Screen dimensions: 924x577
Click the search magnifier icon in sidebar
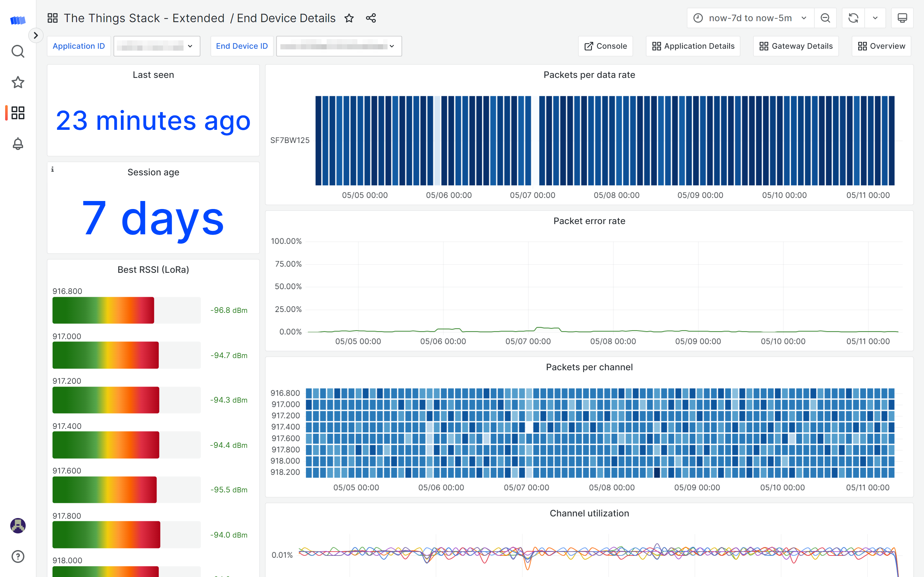pos(18,51)
